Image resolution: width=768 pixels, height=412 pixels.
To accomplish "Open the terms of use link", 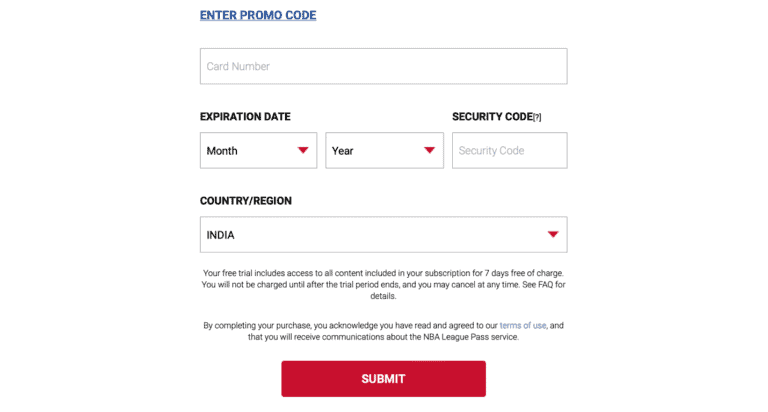I will pos(521,325).
